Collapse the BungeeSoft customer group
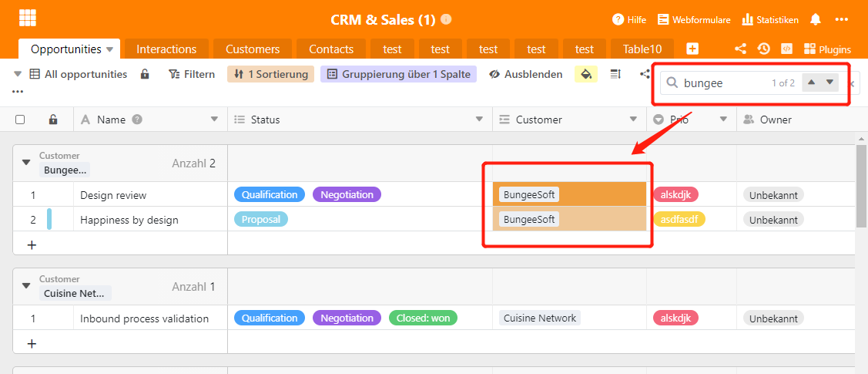 point(26,163)
